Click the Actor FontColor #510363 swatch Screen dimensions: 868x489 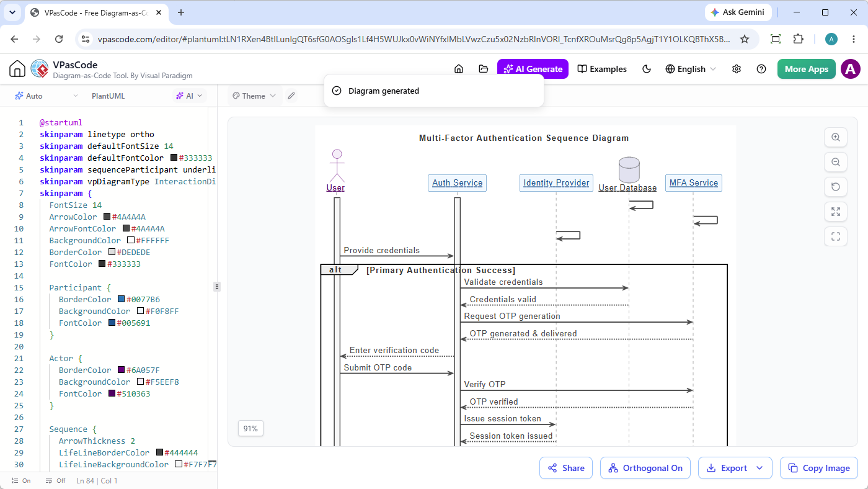pyautogui.click(x=112, y=393)
